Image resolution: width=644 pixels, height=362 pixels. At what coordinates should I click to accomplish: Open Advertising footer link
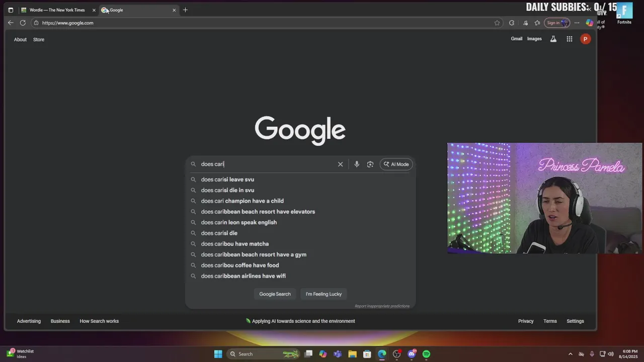click(29, 321)
